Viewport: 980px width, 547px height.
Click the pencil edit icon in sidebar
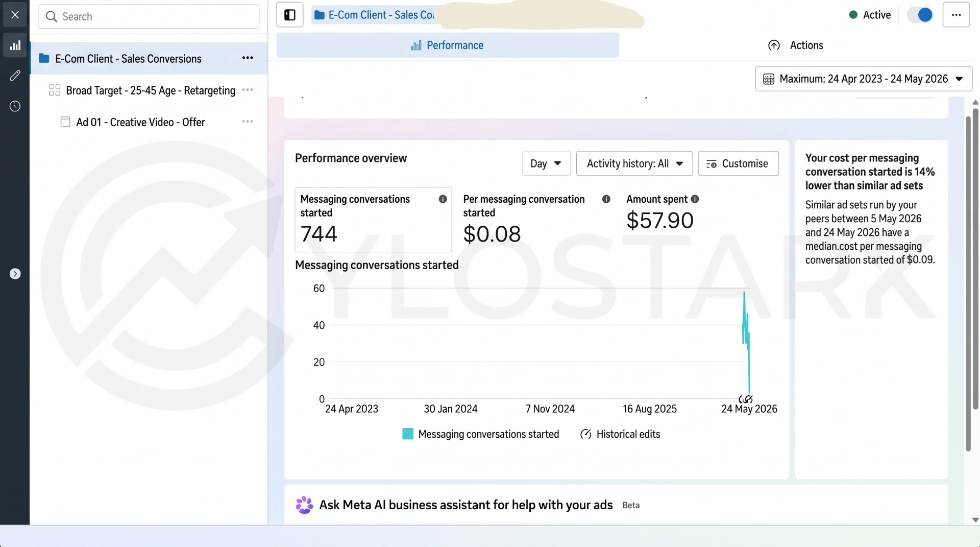[x=15, y=76]
